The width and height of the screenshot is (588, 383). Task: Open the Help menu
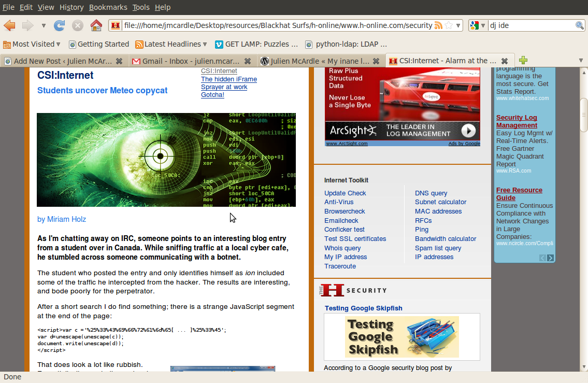pyautogui.click(x=162, y=7)
